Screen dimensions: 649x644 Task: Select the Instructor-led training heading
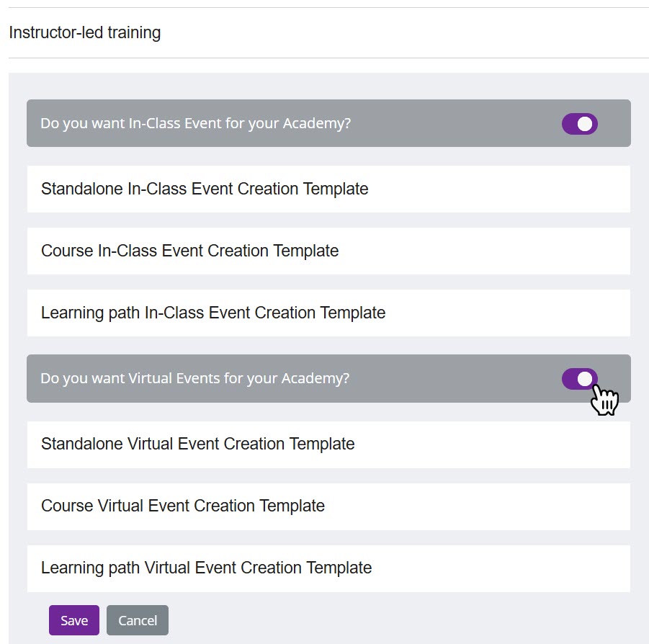coord(84,32)
